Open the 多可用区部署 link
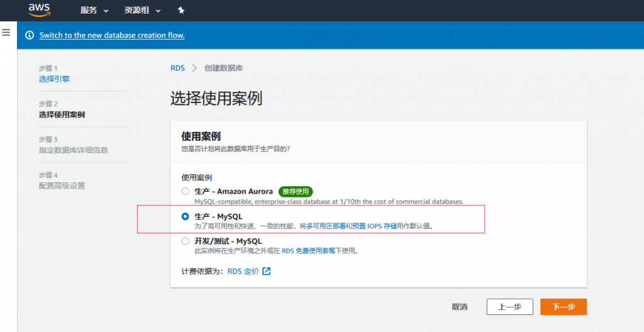Image resolution: width=644 pixels, height=332 pixels. [x=326, y=226]
